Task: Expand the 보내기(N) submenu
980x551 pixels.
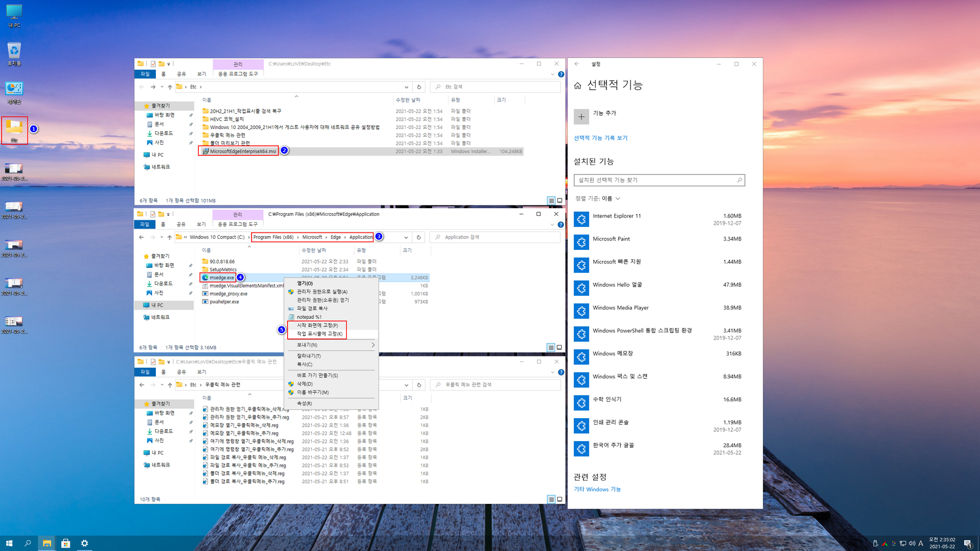Action: (332, 345)
